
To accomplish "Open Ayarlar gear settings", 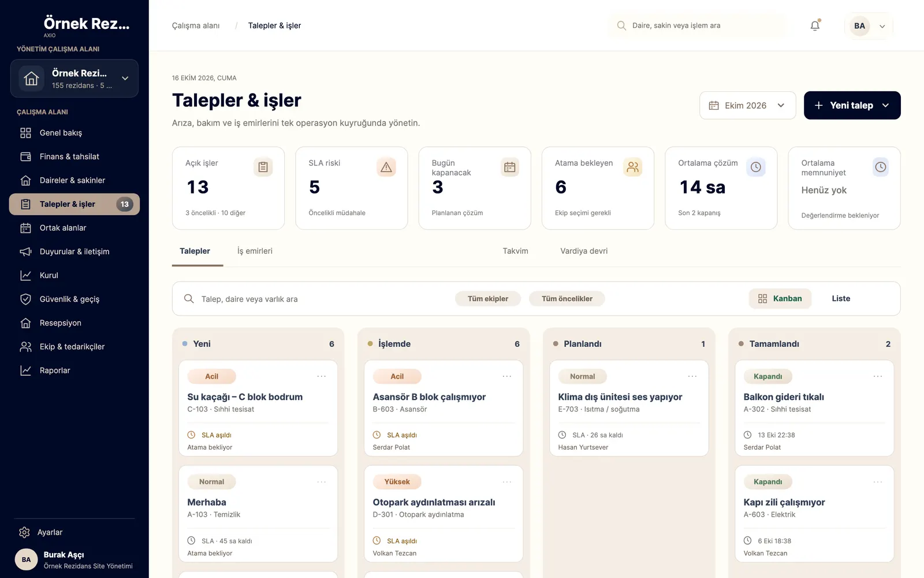I will pyautogui.click(x=74, y=532).
